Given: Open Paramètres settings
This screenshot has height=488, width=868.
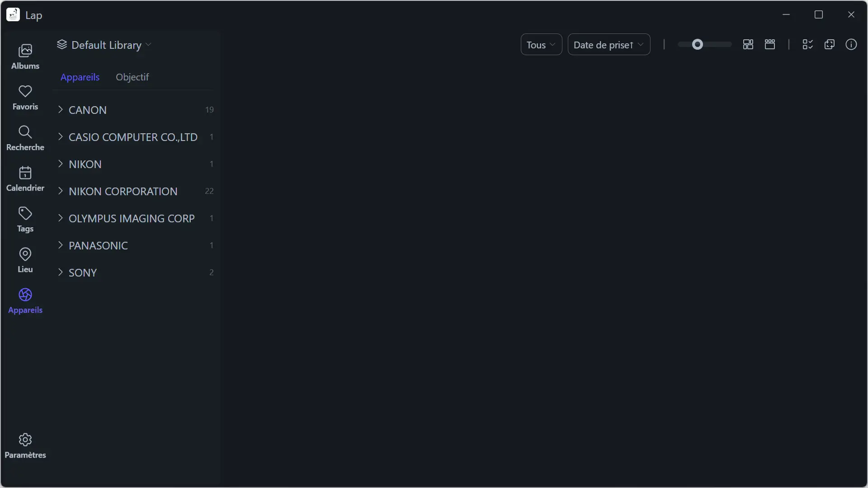Looking at the screenshot, I should point(25,446).
